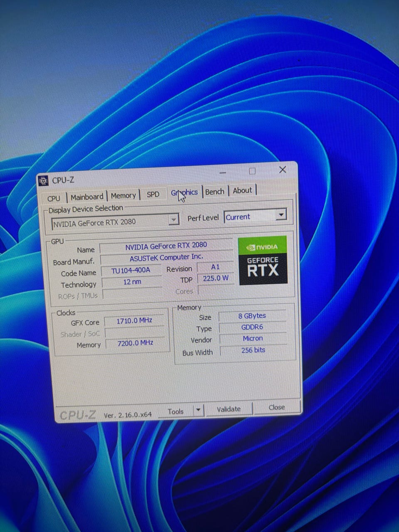Go to the Bench tab
Screen dimensions: 399x532
click(x=215, y=192)
